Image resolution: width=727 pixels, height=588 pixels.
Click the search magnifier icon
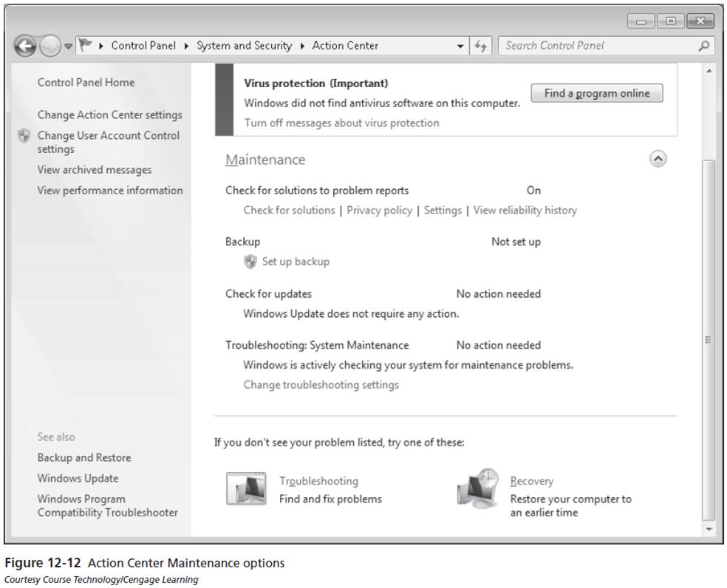point(704,46)
